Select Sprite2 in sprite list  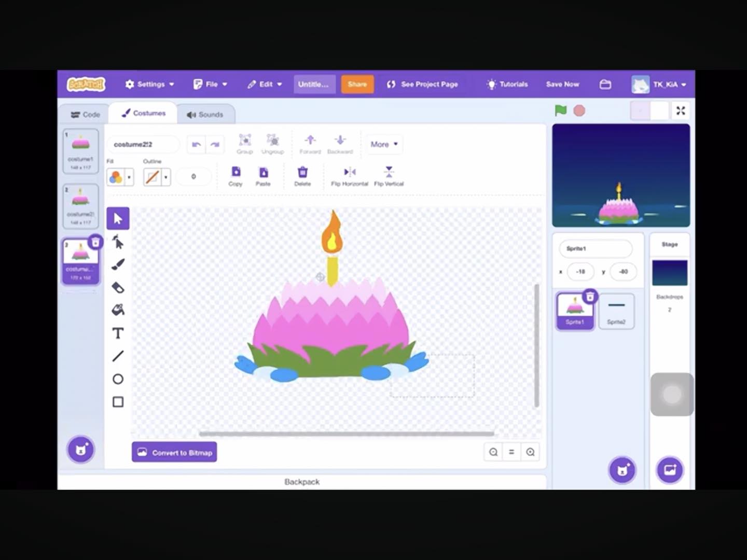coord(616,311)
